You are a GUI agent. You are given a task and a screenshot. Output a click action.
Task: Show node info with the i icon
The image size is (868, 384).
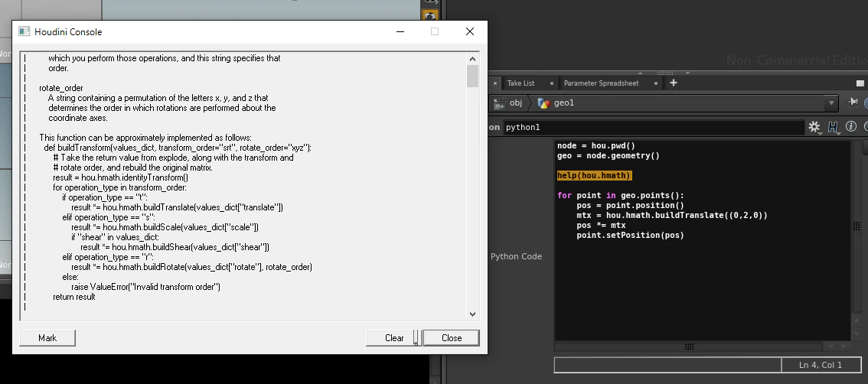tap(851, 127)
